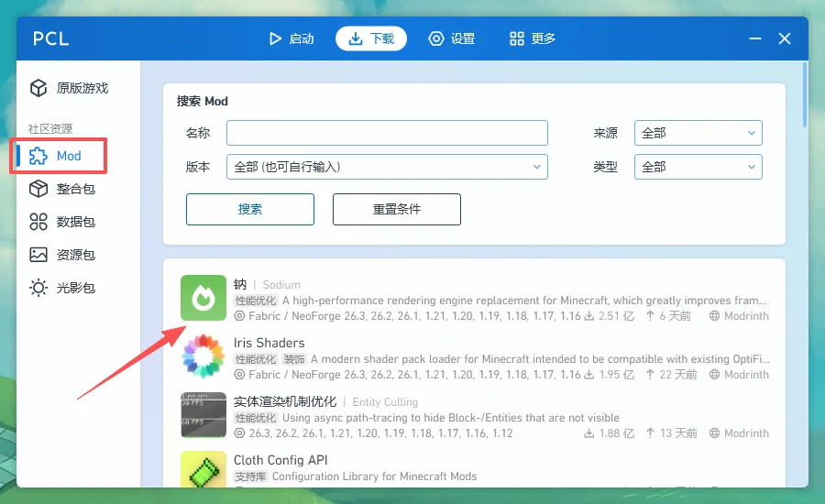Click the 实体渲染机制优化 title
This screenshot has width=825, height=504.
click(x=285, y=402)
